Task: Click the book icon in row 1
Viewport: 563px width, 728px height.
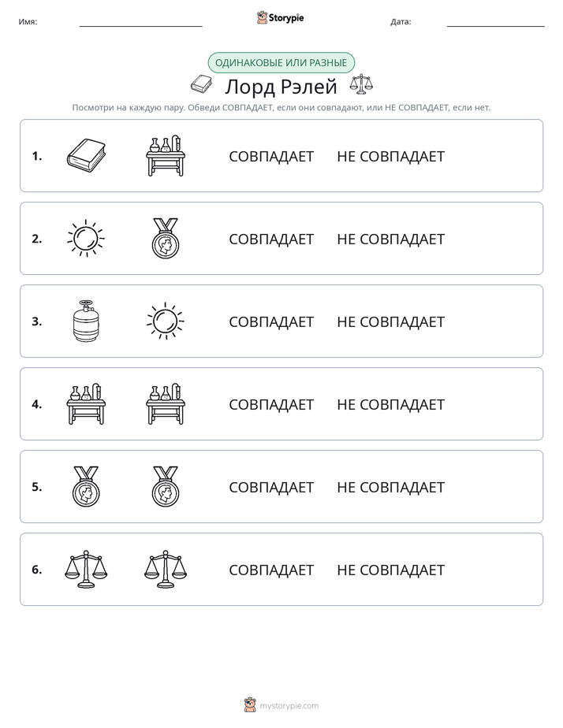Action: point(86,155)
